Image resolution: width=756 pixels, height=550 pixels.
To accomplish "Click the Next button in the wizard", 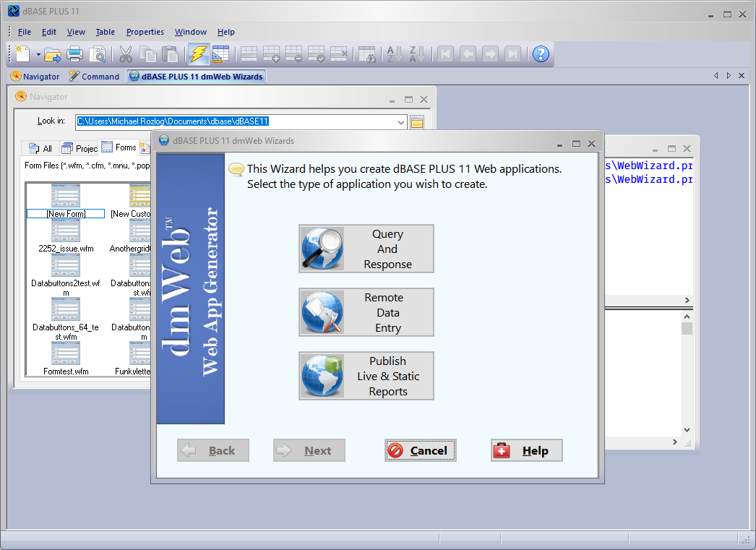I will point(309,451).
